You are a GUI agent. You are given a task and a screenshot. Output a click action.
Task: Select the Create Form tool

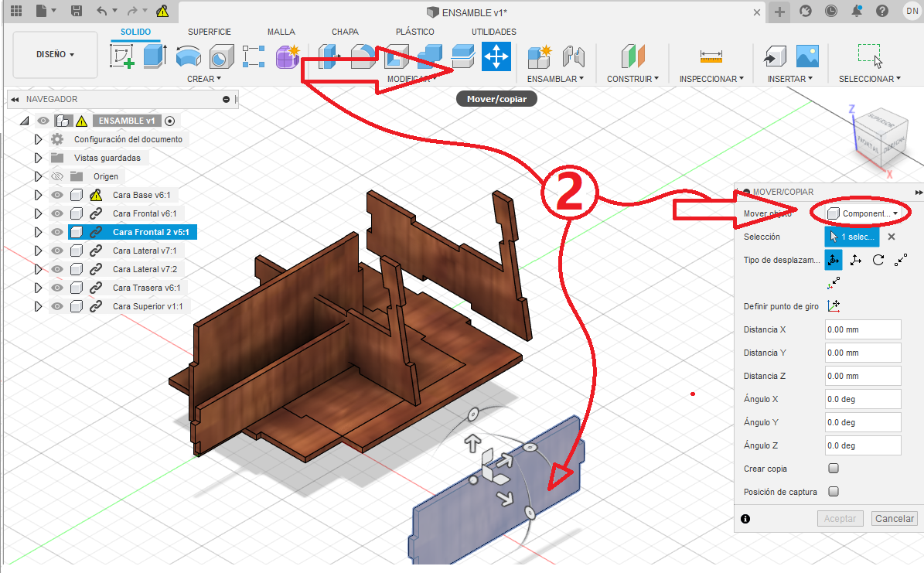point(288,56)
